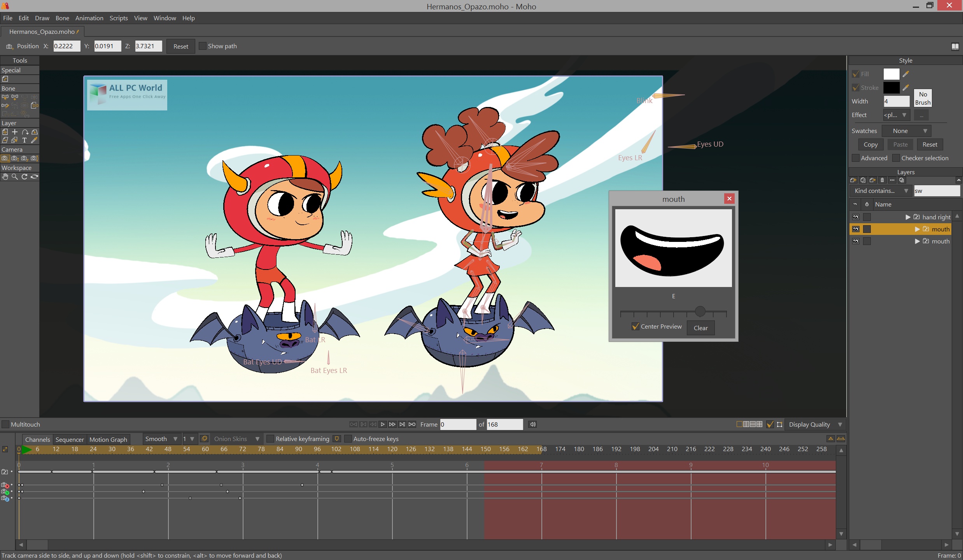Open the Animation menu
The height and width of the screenshot is (560, 963).
click(x=89, y=18)
